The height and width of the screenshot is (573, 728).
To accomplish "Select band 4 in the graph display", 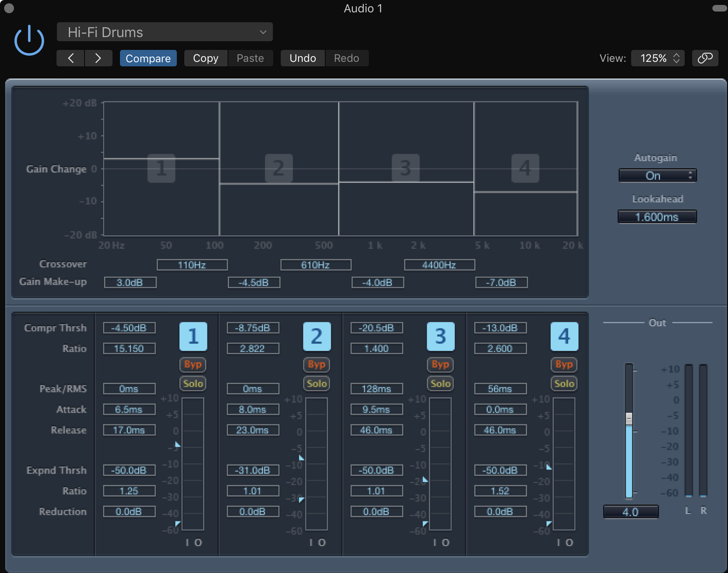I will (x=525, y=168).
